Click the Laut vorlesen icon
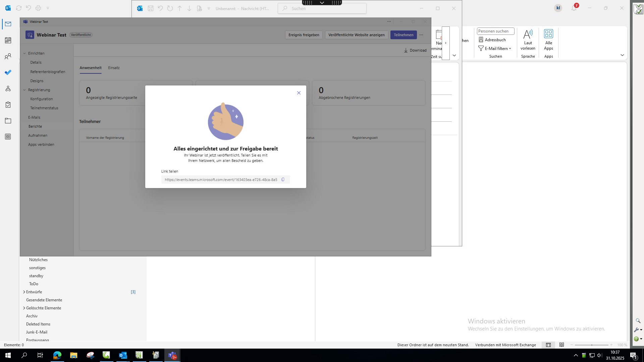This screenshot has height=362, width=644. [528, 35]
